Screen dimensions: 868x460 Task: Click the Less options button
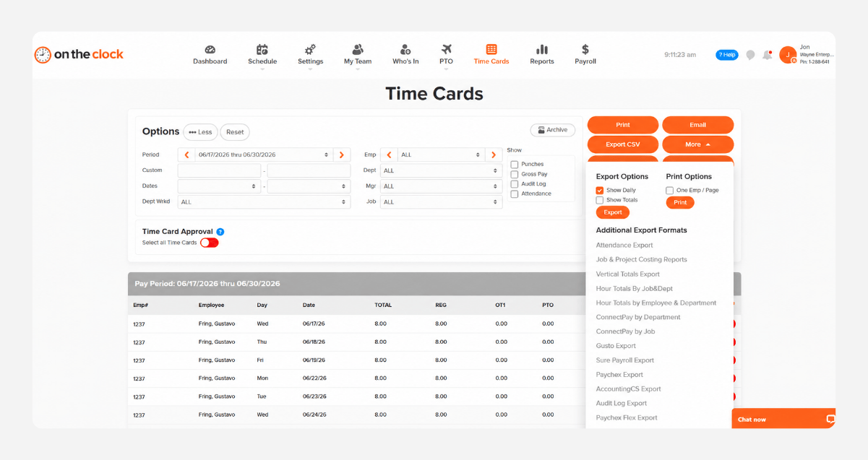200,132
